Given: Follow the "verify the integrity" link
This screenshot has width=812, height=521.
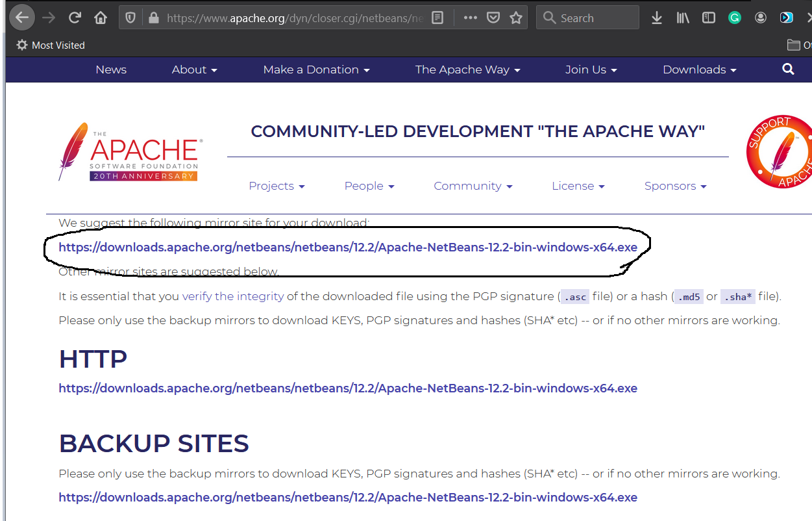Looking at the screenshot, I should 233,296.
